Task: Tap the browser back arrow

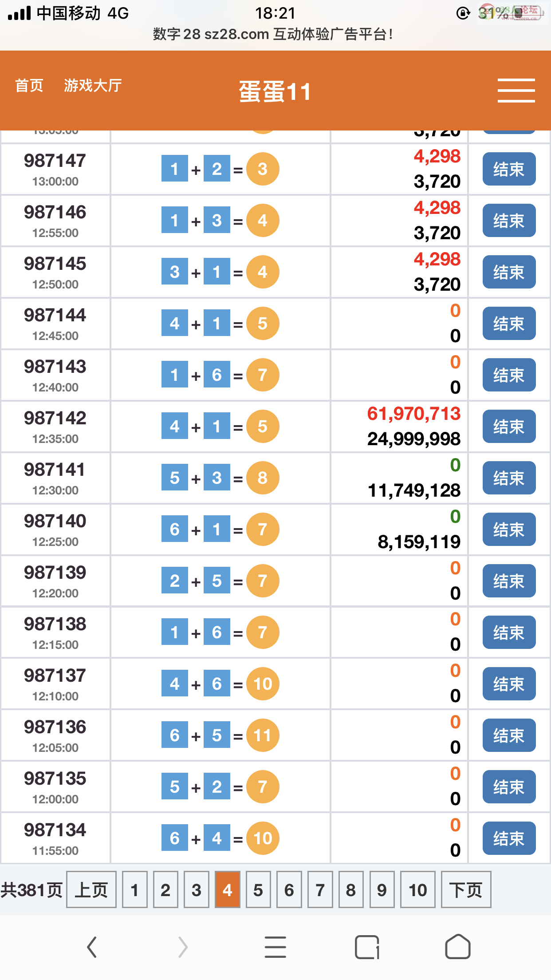Action: [x=92, y=947]
